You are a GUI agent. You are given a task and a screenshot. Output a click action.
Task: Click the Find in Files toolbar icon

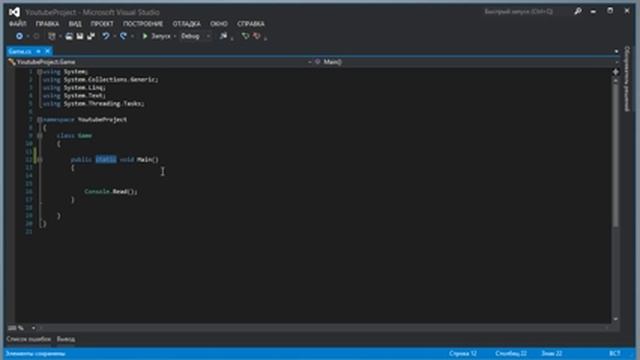tap(223, 36)
